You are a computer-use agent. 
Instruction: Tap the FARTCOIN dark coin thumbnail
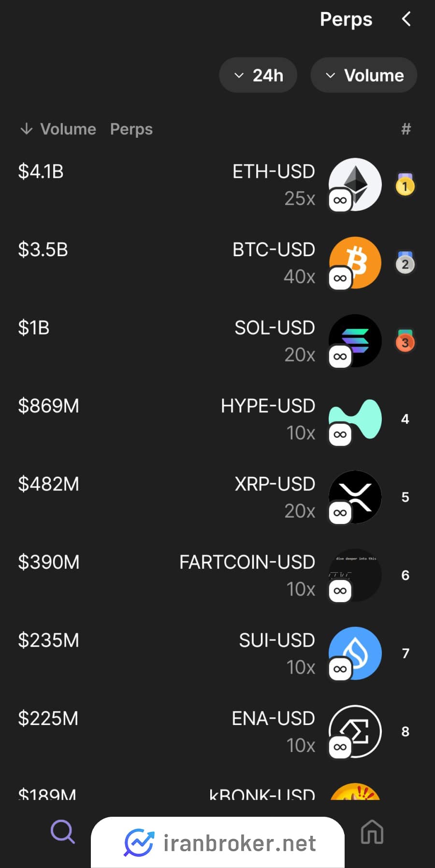click(355, 576)
